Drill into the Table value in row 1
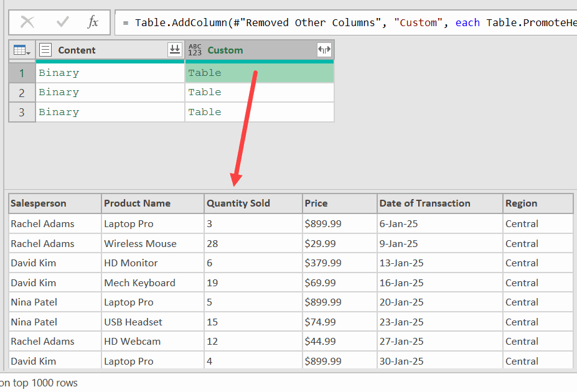Image resolution: width=577 pixels, height=392 pixels. tap(205, 73)
